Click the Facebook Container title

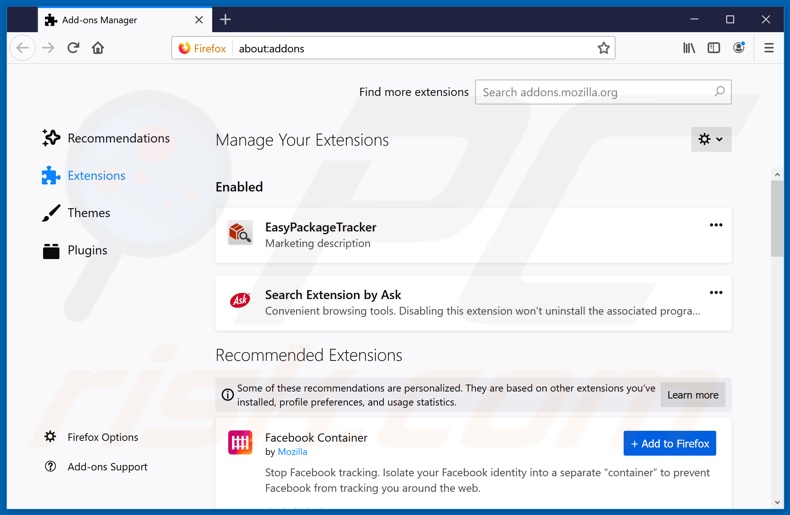coord(316,437)
